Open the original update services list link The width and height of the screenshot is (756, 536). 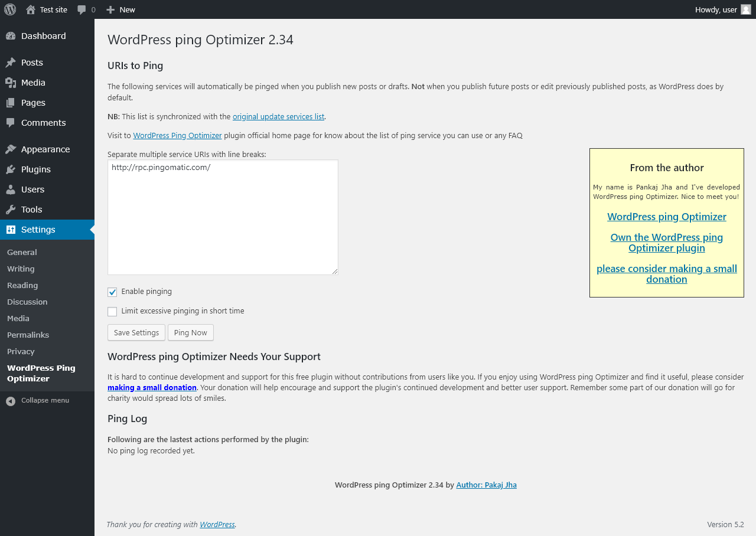click(x=279, y=117)
